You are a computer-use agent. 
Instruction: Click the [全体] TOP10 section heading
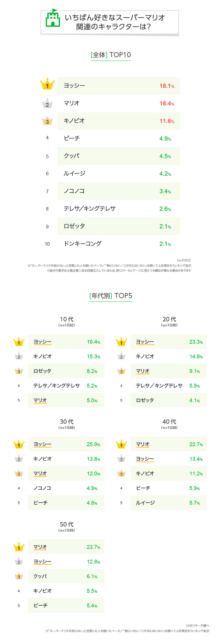point(111,55)
